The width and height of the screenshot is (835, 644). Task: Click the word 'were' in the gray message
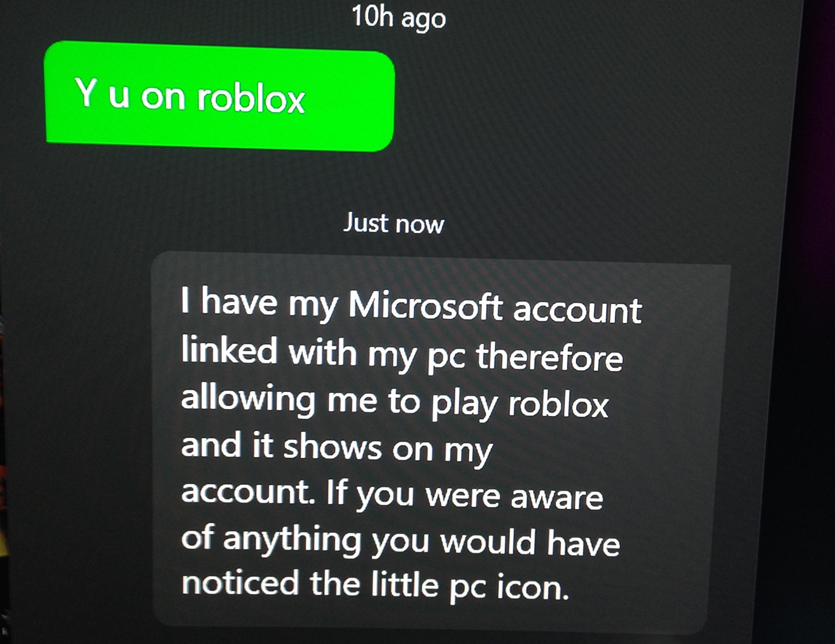[464, 496]
